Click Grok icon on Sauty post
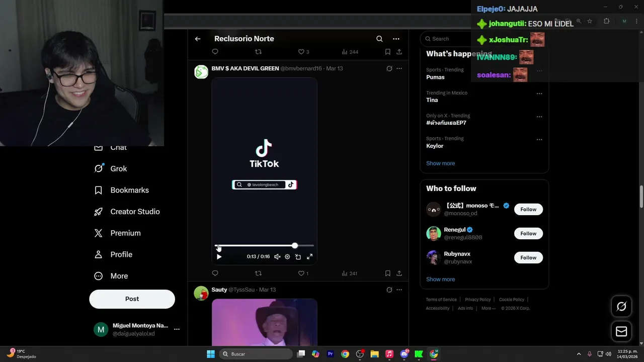This screenshot has height=362, width=644. point(389,290)
